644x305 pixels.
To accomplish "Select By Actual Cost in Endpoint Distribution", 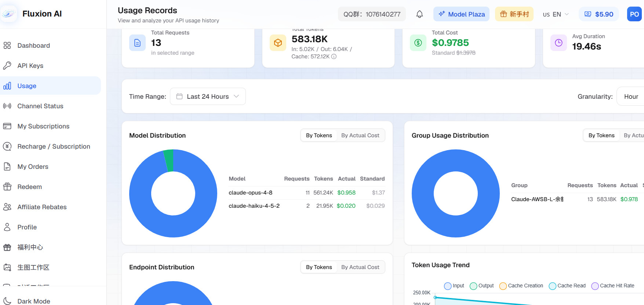I will 360,267.
